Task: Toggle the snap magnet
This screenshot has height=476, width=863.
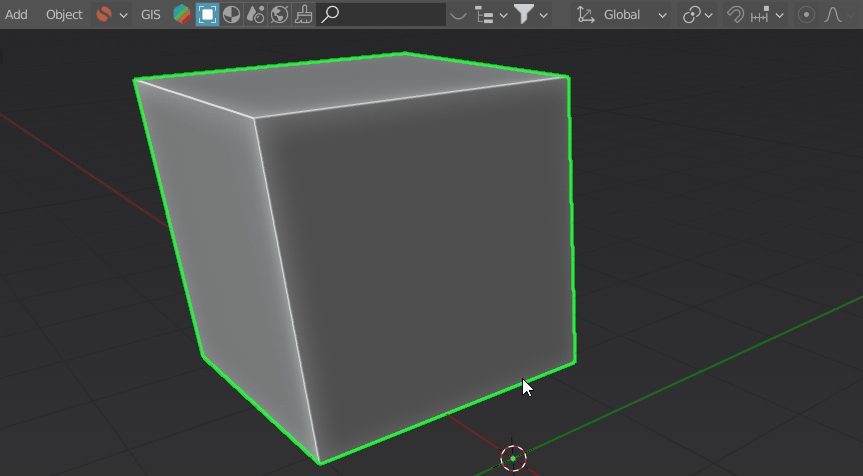Action: tap(735, 15)
